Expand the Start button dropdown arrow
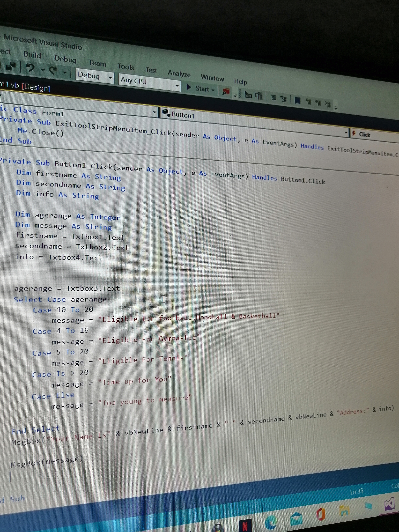399x532 pixels. pos(213,90)
